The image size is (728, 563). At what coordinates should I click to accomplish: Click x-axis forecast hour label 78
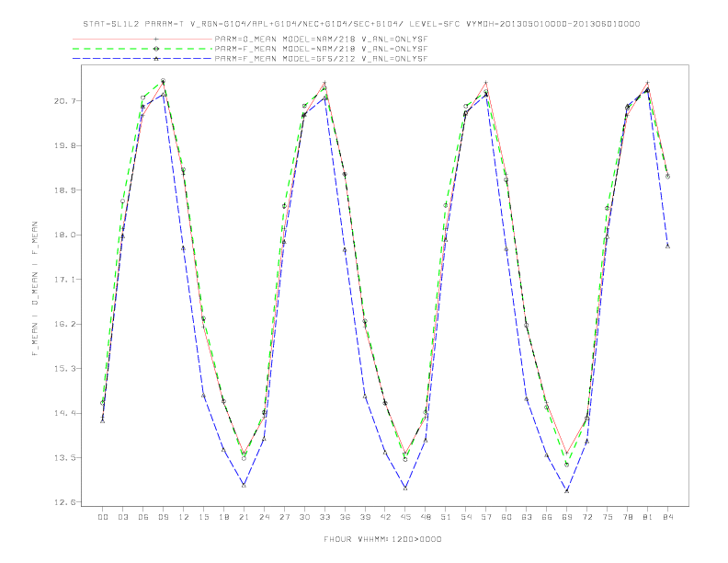[628, 517]
